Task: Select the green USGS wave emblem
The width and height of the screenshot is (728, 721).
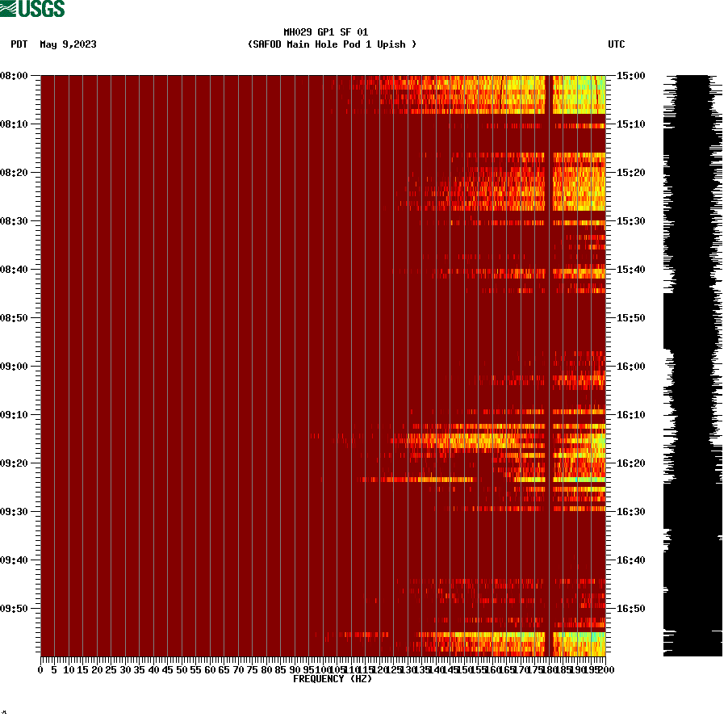Action: click(8, 8)
